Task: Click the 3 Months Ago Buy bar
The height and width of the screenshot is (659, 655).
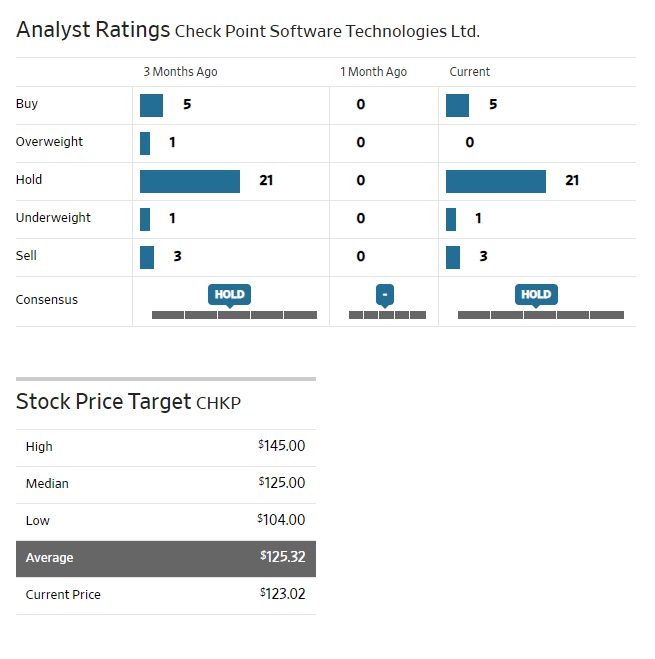Action: pos(151,105)
